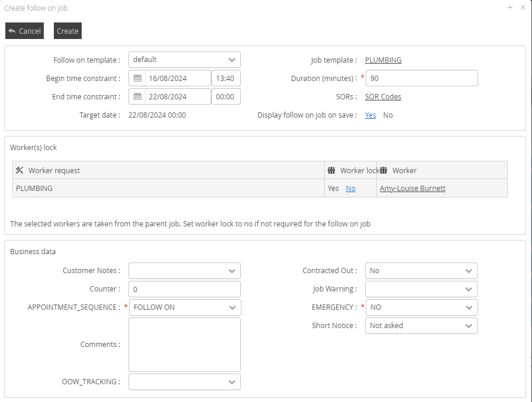Open the Short Notice dropdown
The width and height of the screenshot is (532, 402).
point(468,326)
